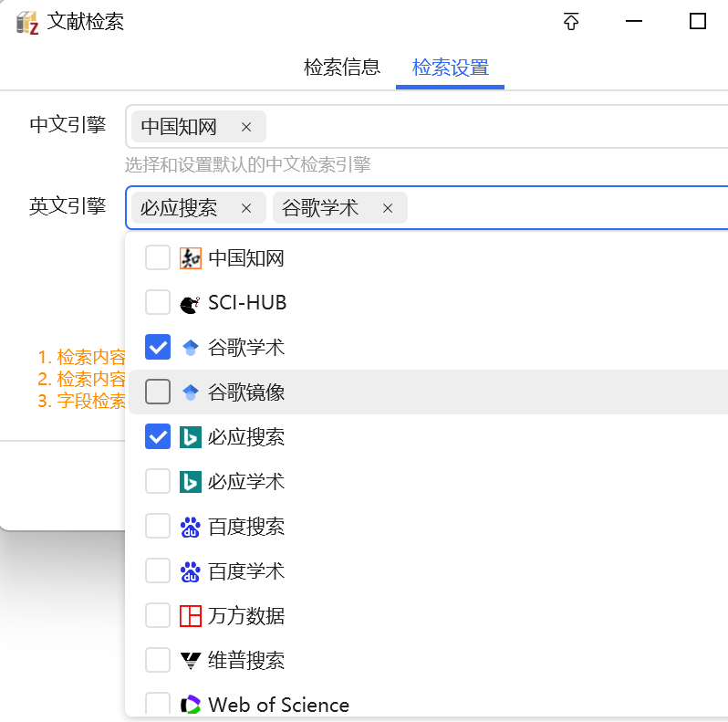Click the 百度学术 paw icon

[191, 571]
